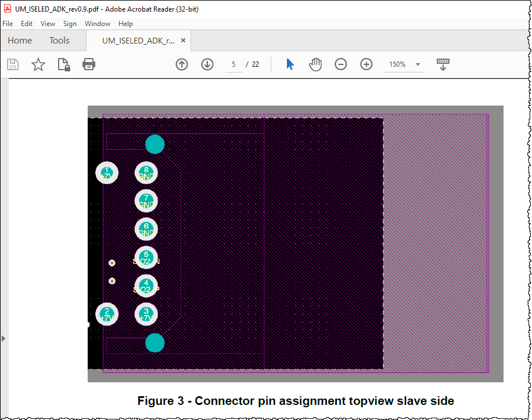Expand the left navigation pane arrow

[x=4, y=339]
